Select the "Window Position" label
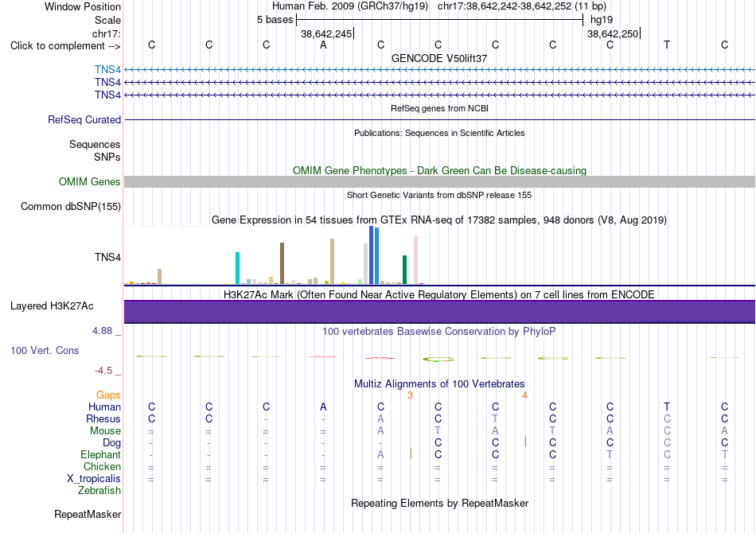 click(83, 6)
